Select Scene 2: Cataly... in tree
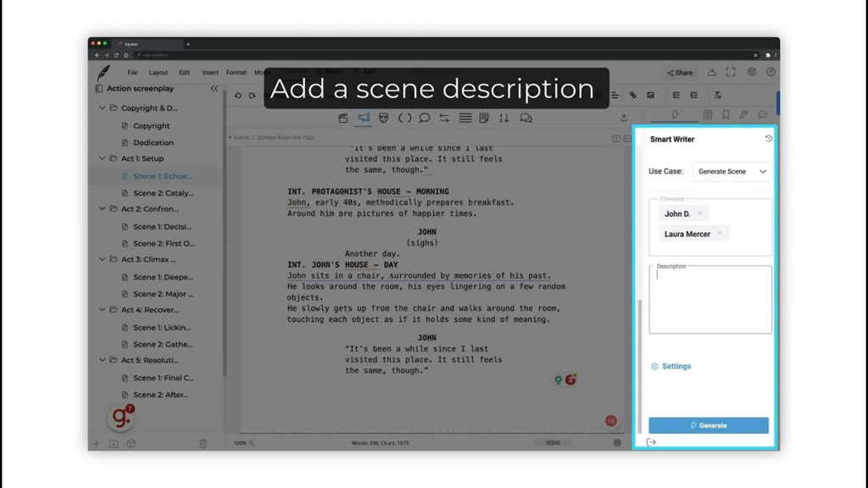Image resolution: width=868 pixels, height=488 pixels. coord(164,193)
